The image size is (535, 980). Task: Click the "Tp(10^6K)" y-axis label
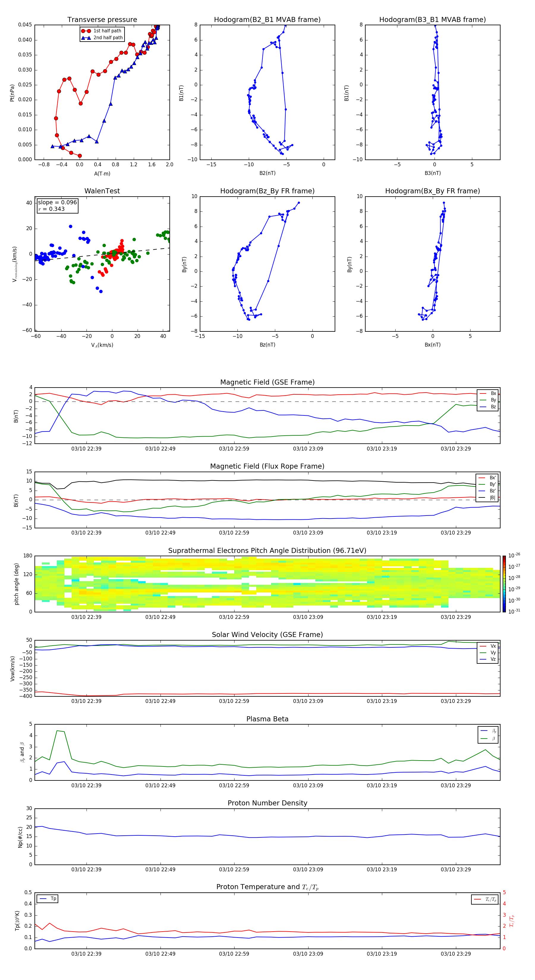17,921
